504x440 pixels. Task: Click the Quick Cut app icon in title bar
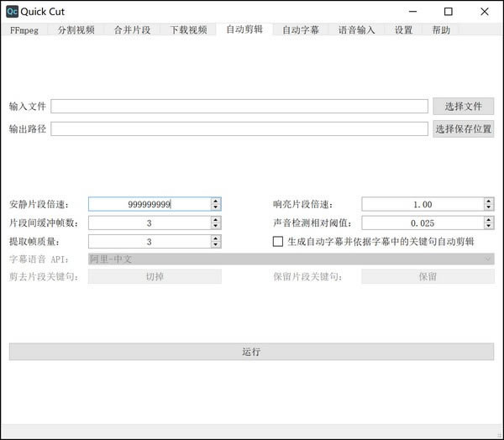click(12, 11)
